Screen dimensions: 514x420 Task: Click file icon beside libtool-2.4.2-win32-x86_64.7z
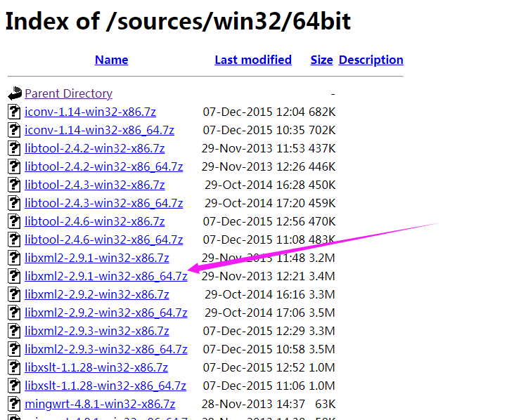pyautogui.click(x=14, y=166)
